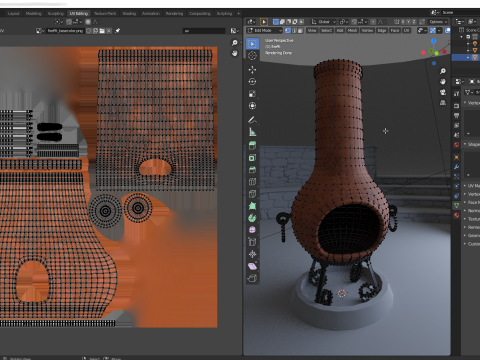The width and height of the screenshot is (480, 360).
Task: Switch to the Texture Paint workspace tab
Action: 105,13
